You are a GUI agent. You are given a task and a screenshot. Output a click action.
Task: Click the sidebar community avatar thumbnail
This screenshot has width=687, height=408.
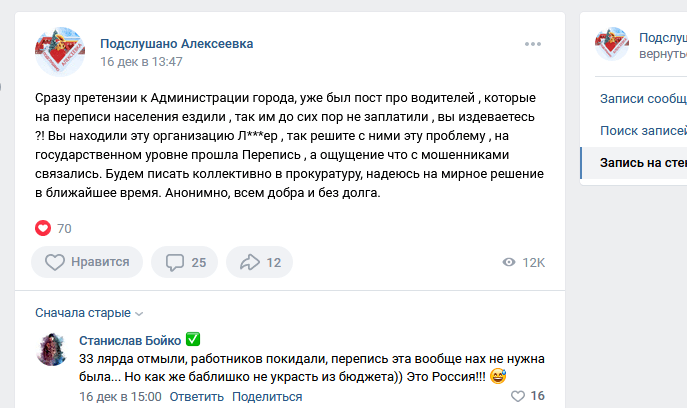coord(611,44)
